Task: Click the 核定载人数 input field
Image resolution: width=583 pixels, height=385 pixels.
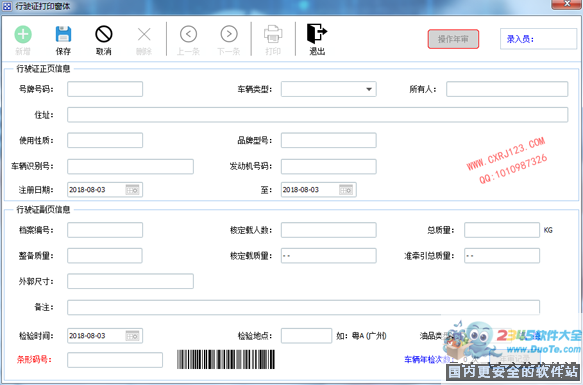Action: 328,230
